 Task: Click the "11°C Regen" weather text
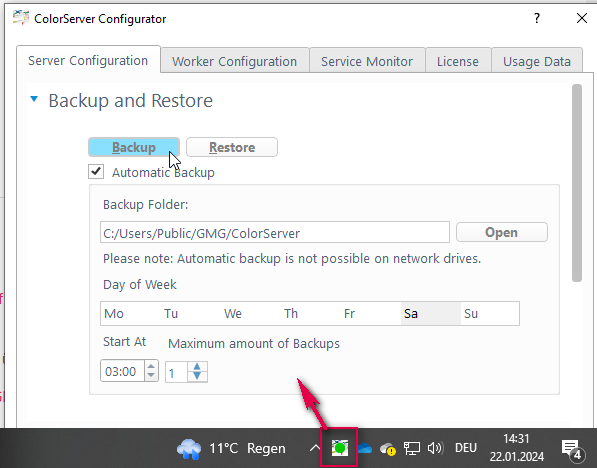point(247,448)
